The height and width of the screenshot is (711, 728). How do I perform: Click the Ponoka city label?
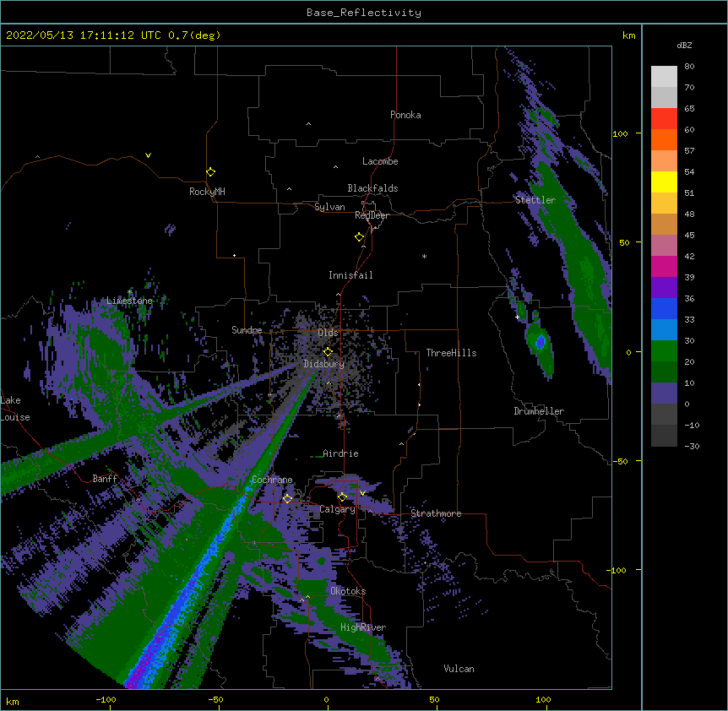pos(405,115)
